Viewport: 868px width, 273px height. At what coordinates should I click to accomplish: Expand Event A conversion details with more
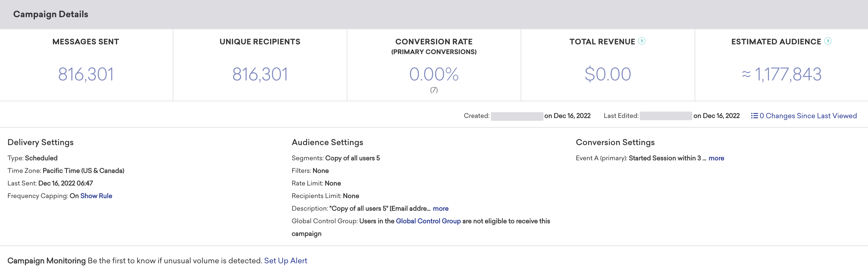716,158
